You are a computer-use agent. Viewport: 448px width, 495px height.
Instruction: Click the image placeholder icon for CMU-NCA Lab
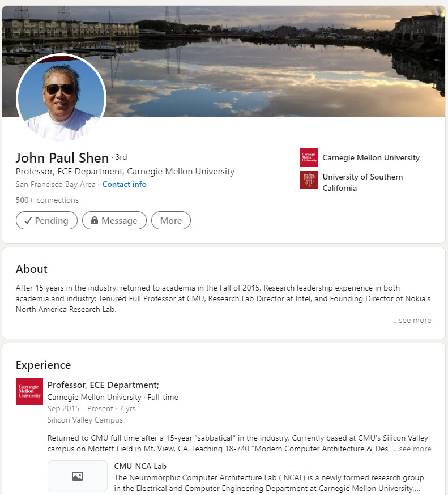pyautogui.click(x=78, y=476)
